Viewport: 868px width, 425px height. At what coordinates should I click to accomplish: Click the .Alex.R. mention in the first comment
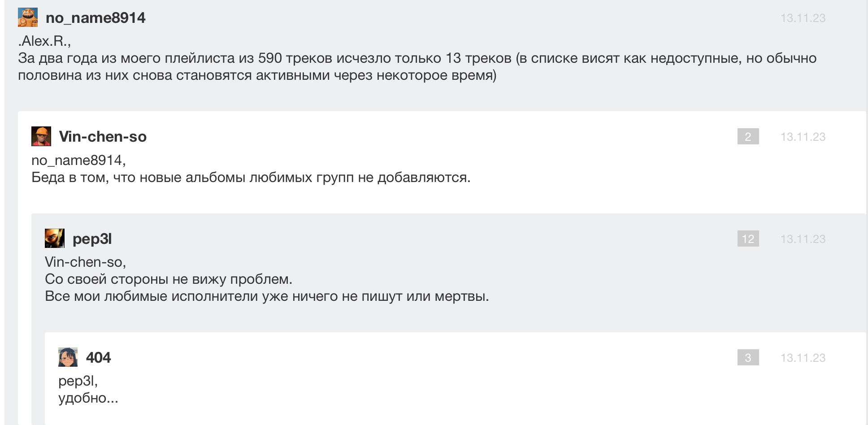[44, 41]
